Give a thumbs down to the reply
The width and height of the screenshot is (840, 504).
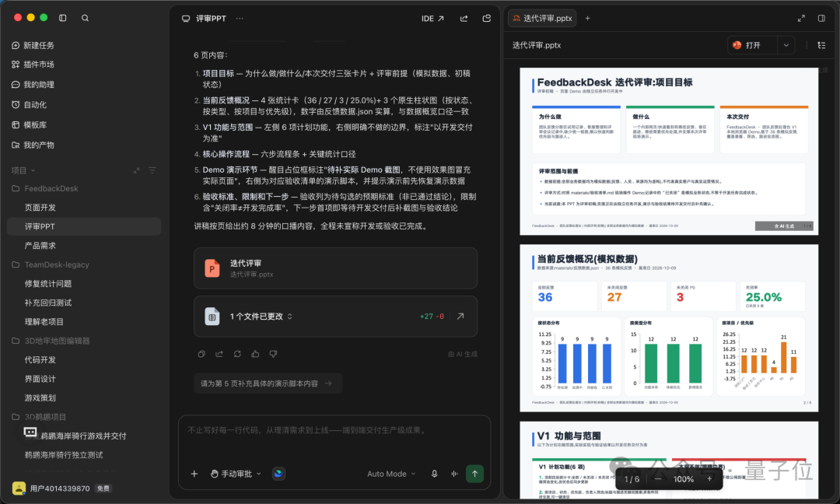pyautogui.click(x=273, y=354)
